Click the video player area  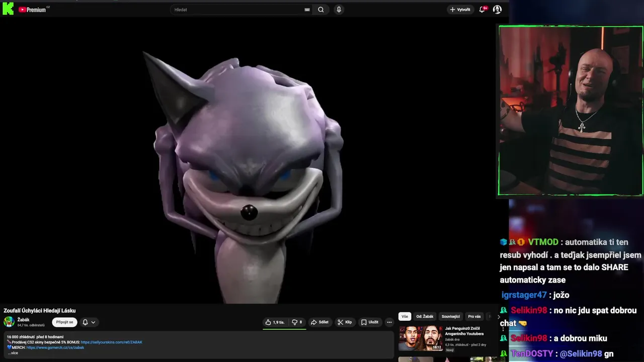(250, 160)
